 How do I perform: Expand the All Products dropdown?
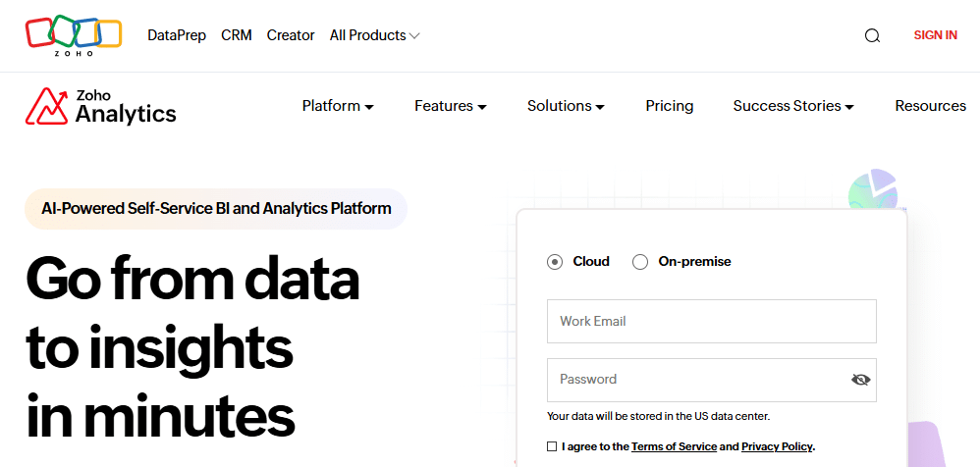click(374, 35)
